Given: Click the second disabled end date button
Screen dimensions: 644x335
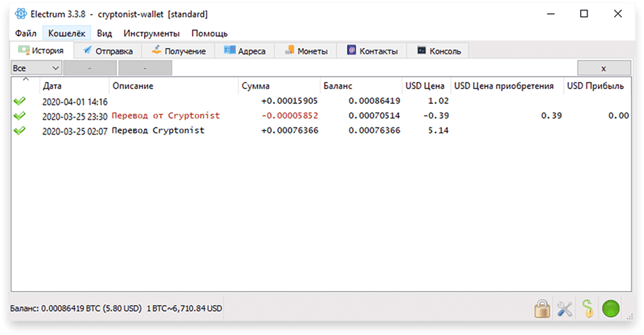Looking at the screenshot, I should click(145, 68).
